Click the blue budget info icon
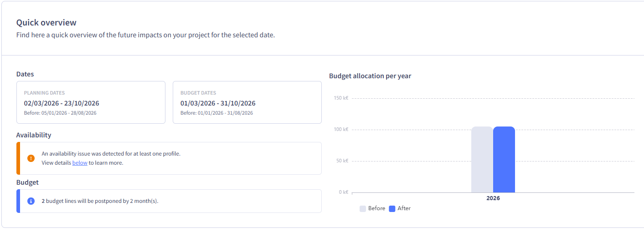This screenshot has height=232, width=644. point(31,201)
